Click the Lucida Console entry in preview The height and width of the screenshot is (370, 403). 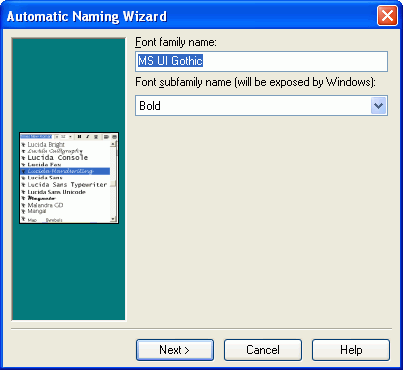(57, 158)
